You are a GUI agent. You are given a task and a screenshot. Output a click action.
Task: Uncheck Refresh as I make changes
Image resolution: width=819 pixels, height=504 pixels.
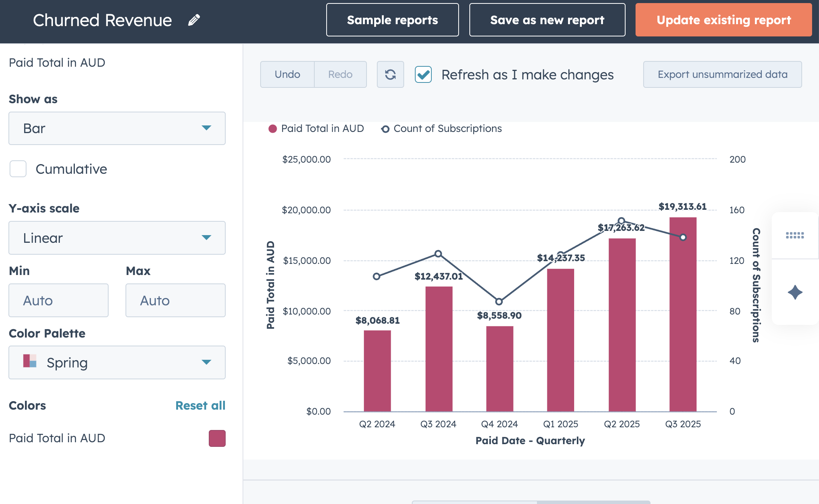pos(423,74)
